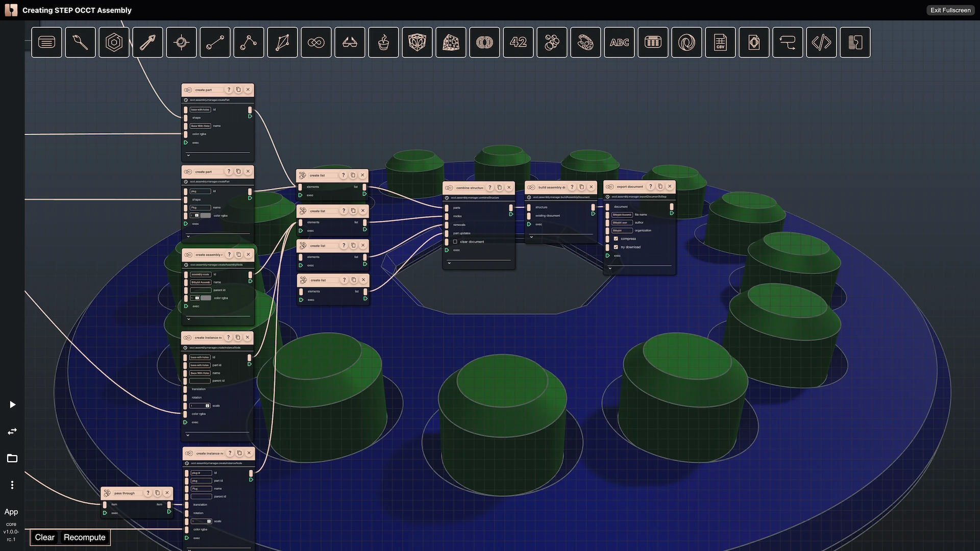Screen dimensions: 980x551
Task: Collapse the combine structures node chevron
Action: coord(450,262)
